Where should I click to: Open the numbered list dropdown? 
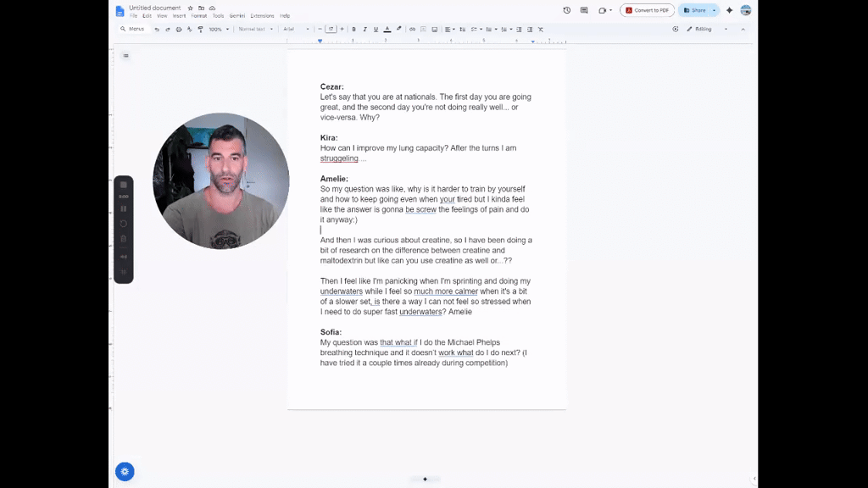[x=506, y=30]
